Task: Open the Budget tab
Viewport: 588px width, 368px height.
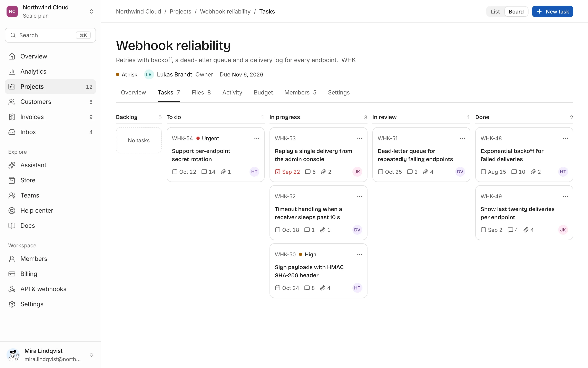Action: (x=263, y=92)
